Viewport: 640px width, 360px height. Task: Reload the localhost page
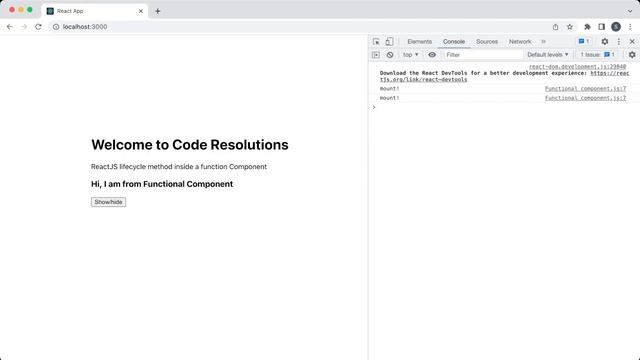(38, 27)
